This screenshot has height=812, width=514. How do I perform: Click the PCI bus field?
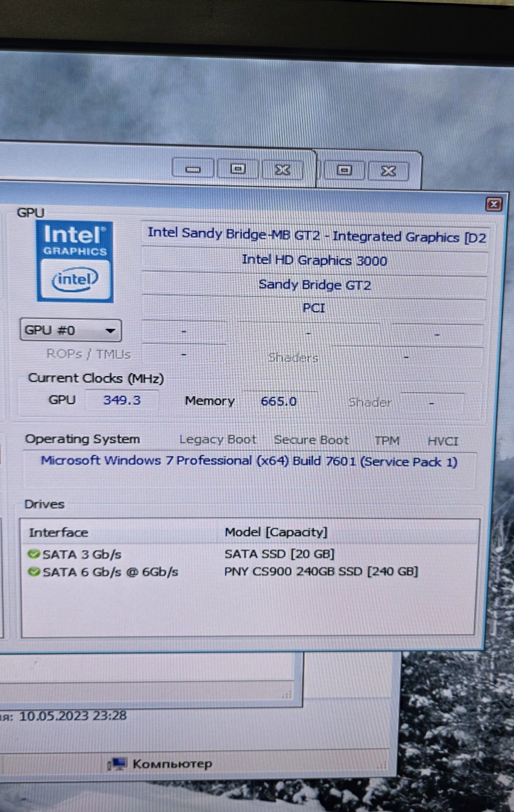(x=314, y=308)
